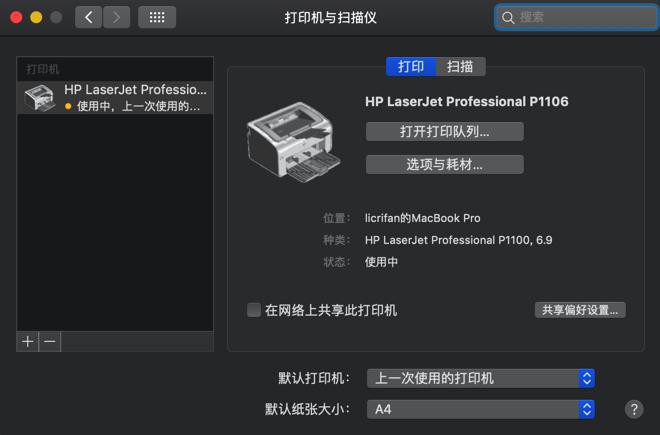Click the location text licrifan的MacBook Pro
The width and height of the screenshot is (660, 435).
coord(422,218)
